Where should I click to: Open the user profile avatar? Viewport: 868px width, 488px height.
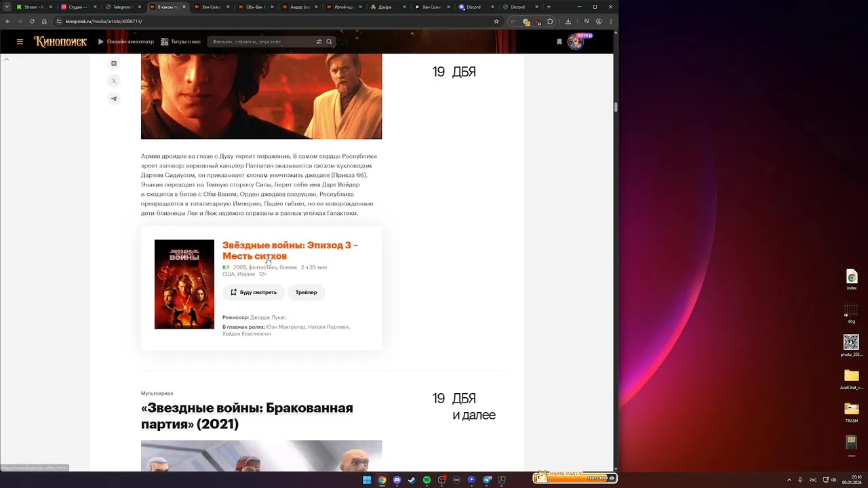576,42
